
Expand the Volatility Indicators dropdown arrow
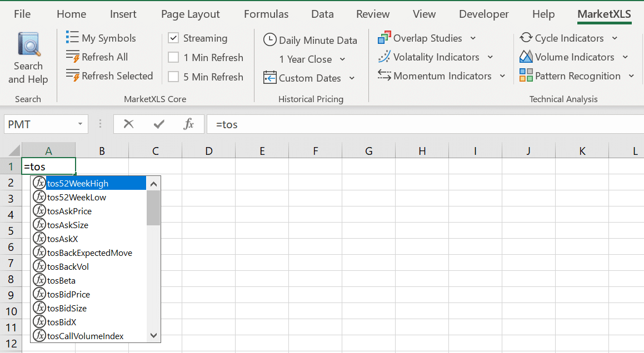491,57
